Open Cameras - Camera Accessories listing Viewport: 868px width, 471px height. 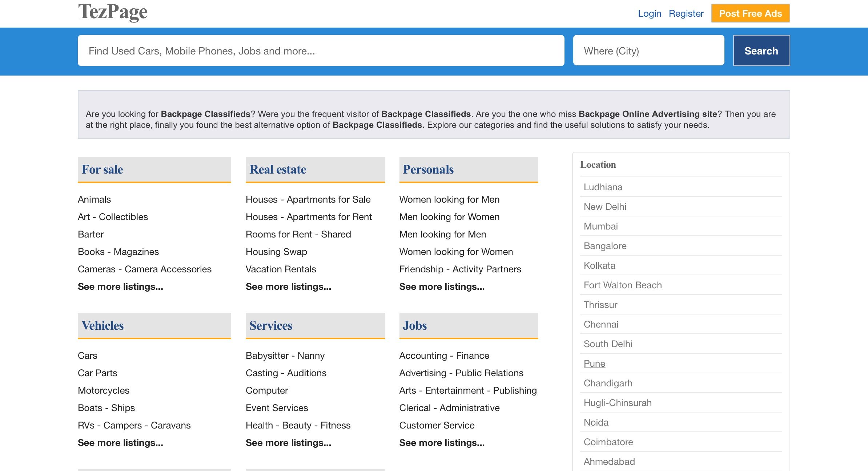(145, 269)
